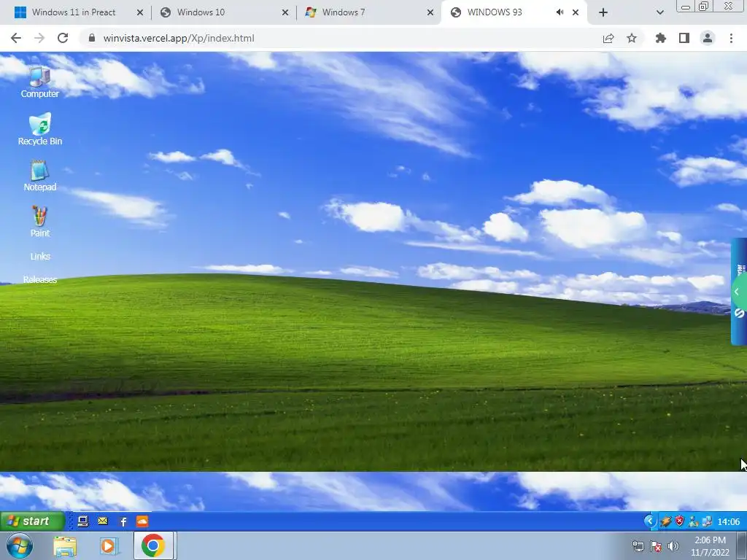
Task: Open the Paint desktop icon
Action: (x=39, y=222)
